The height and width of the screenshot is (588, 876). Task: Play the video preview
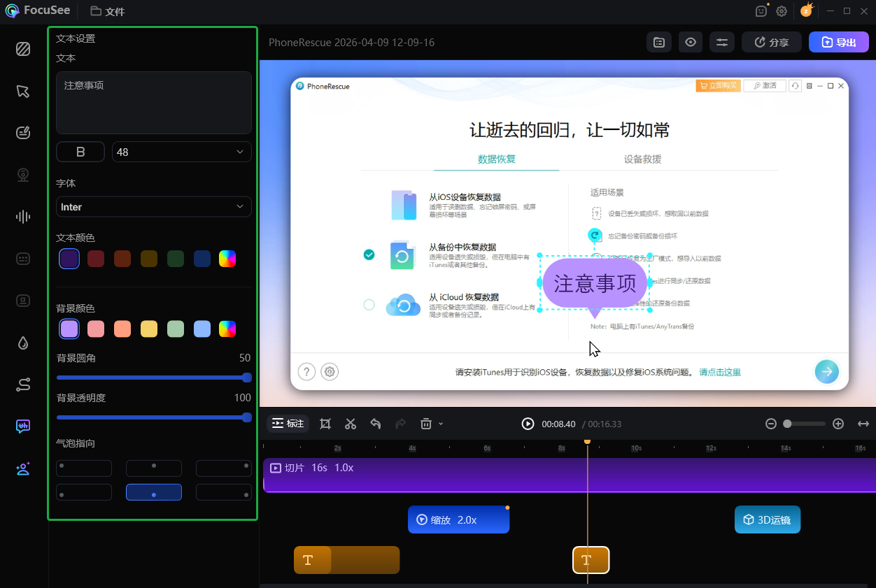click(528, 424)
